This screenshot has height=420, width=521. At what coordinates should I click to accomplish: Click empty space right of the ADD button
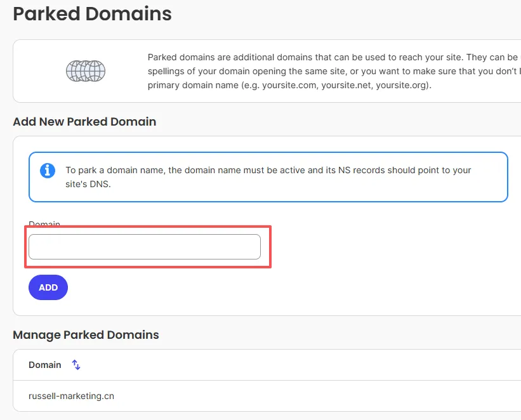click(254, 287)
